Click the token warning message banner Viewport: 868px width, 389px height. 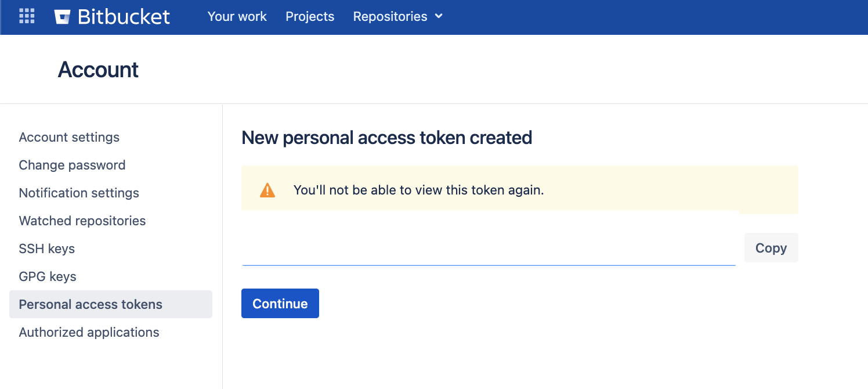520,190
